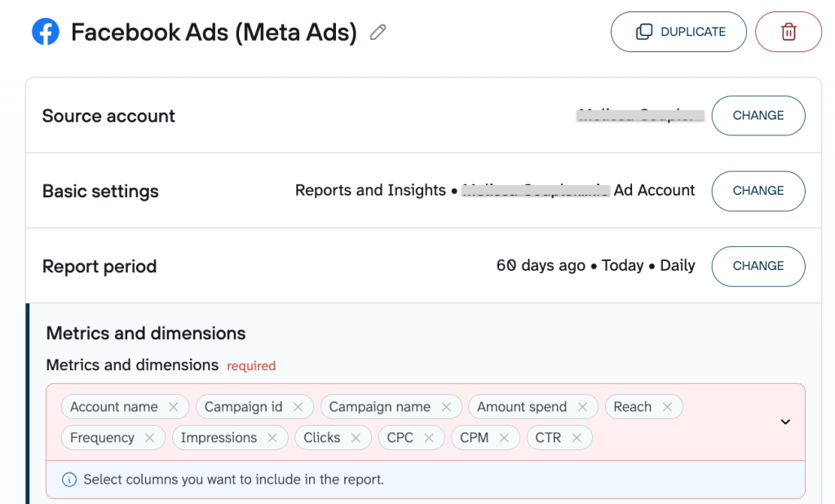Screen dimensions: 835x504
Task: Remove the Reach tag
Action: pos(667,407)
